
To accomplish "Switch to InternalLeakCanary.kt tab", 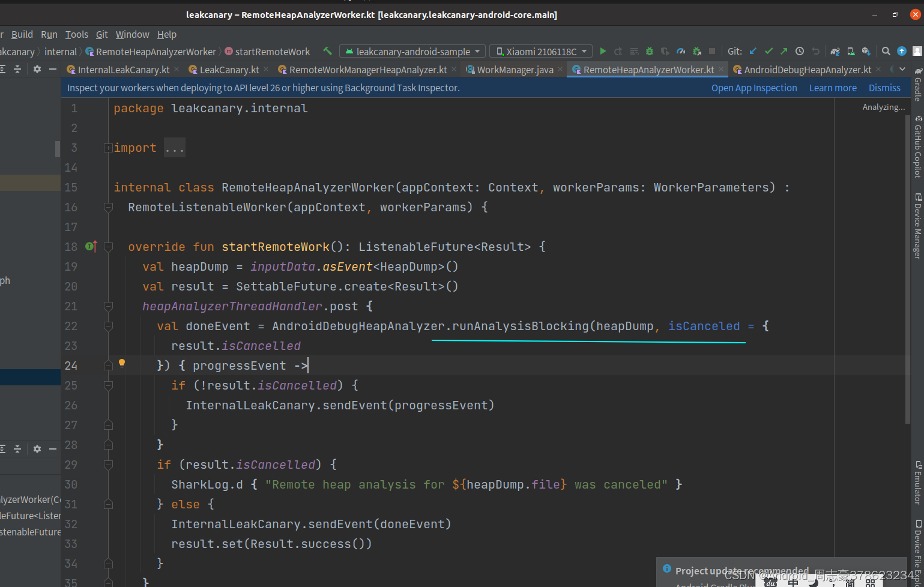I will pyautogui.click(x=124, y=70).
